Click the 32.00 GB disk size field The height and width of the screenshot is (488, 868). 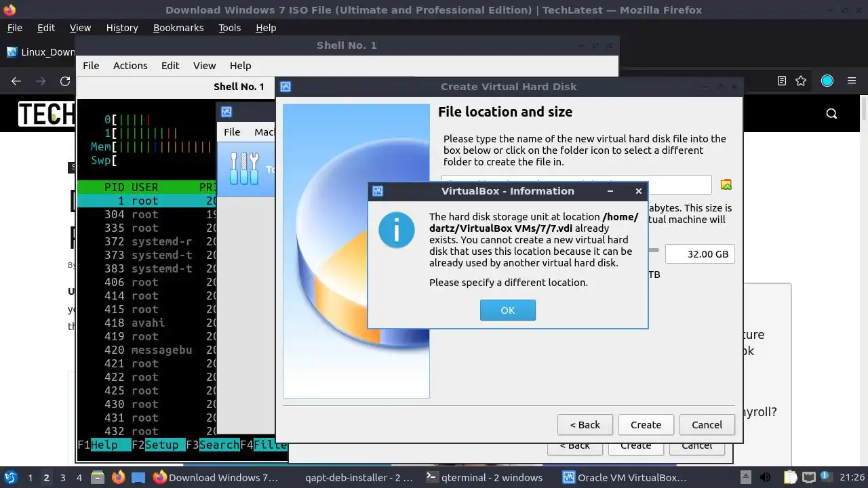pos(700,253)
